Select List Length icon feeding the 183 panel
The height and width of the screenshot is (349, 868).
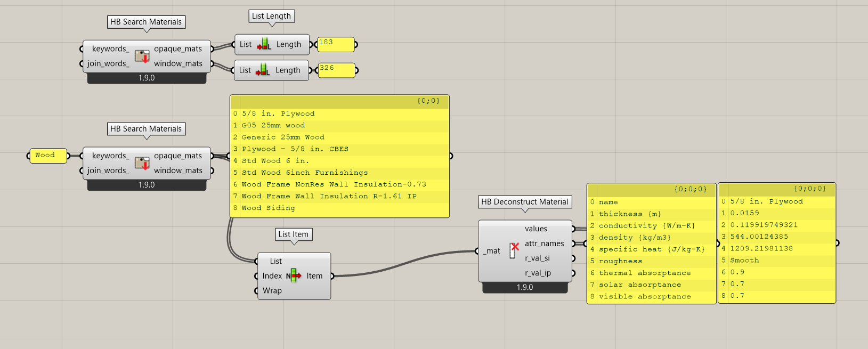point(264,44)
